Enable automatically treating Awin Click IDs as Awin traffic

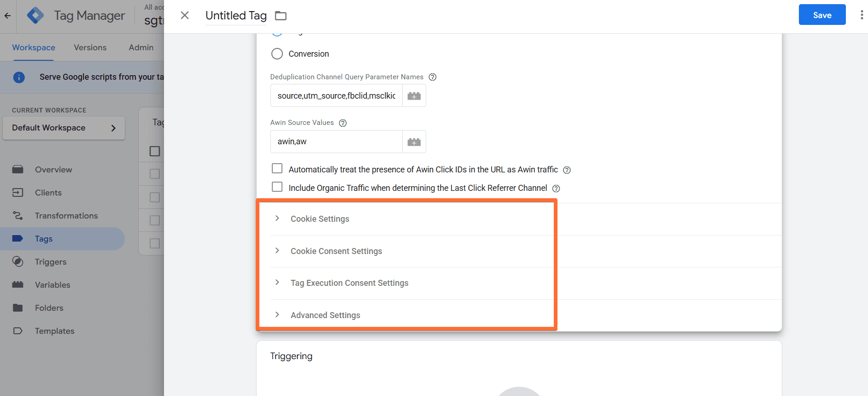pos(277,169)
